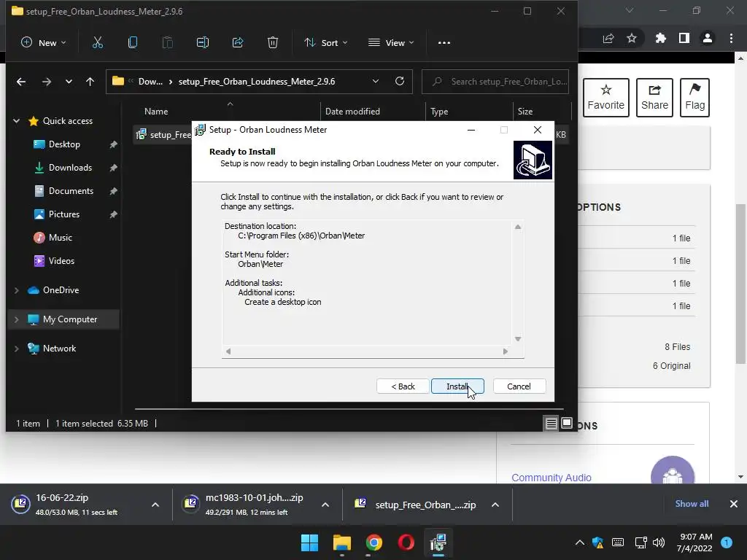Open the Windows Start button
The height and width of the screenshot is (560, 747).
pyautogui.click(x=309, y=542)
